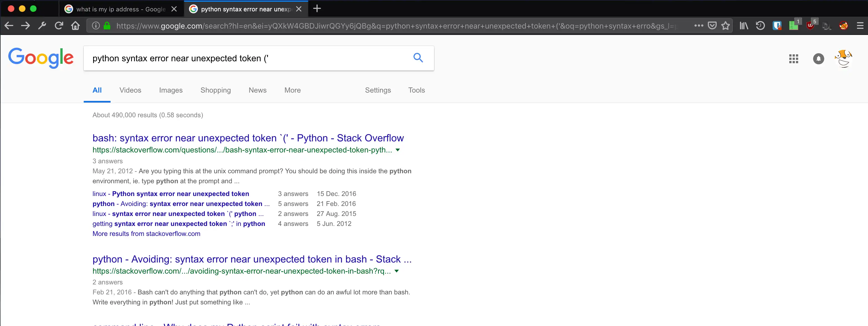Open the More search categories dropdown

tap(292, 90)
